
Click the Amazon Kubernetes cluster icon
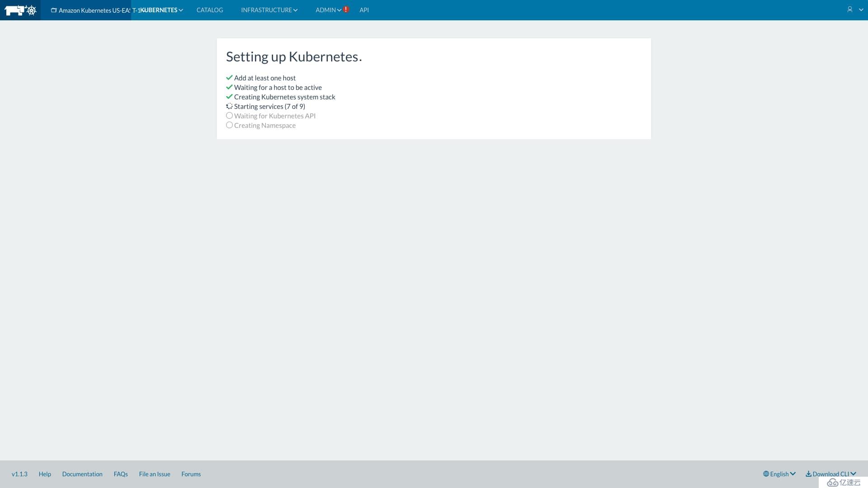54,10
